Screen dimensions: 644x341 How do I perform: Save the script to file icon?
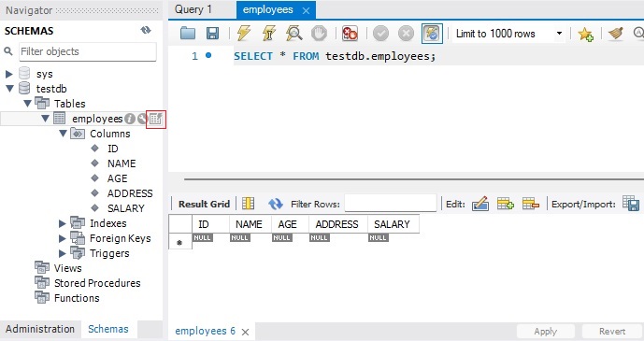[212, 34]
